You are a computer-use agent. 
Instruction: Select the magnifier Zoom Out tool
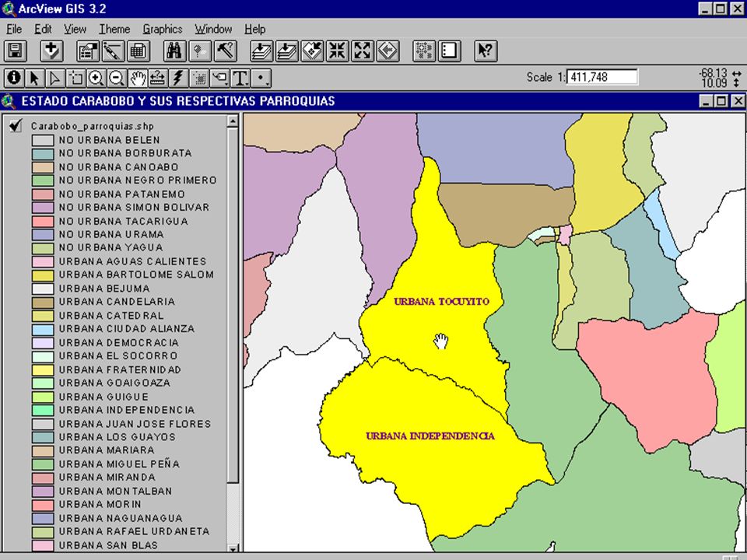pos(116,78)
